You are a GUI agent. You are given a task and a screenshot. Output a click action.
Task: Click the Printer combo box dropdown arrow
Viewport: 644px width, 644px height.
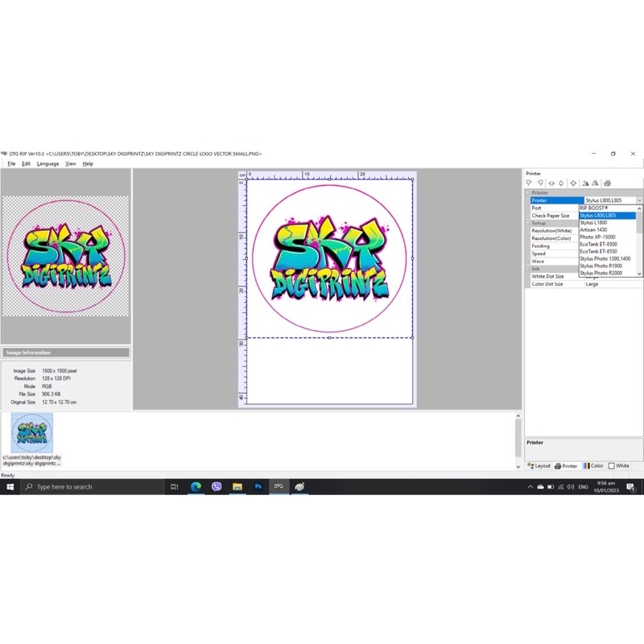coord(639,200)
